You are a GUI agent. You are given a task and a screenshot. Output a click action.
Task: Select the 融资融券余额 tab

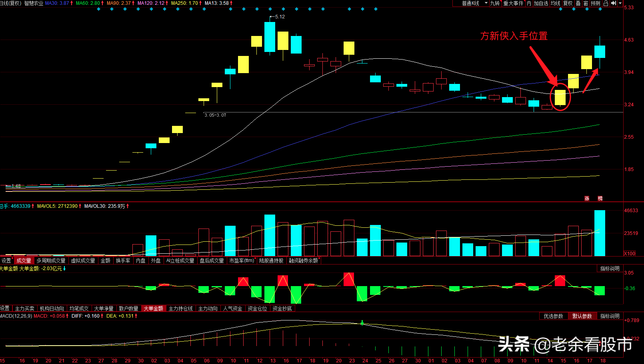tap(304, 261)
